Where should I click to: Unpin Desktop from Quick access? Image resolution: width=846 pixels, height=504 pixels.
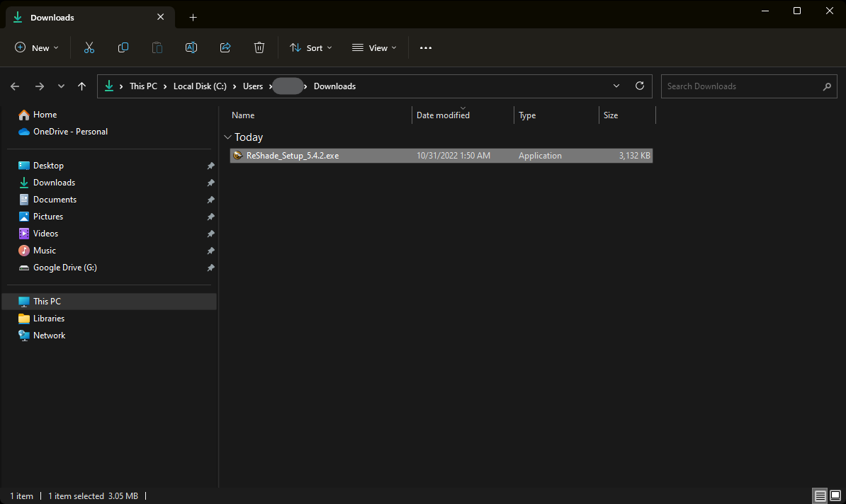click(210, 166)
